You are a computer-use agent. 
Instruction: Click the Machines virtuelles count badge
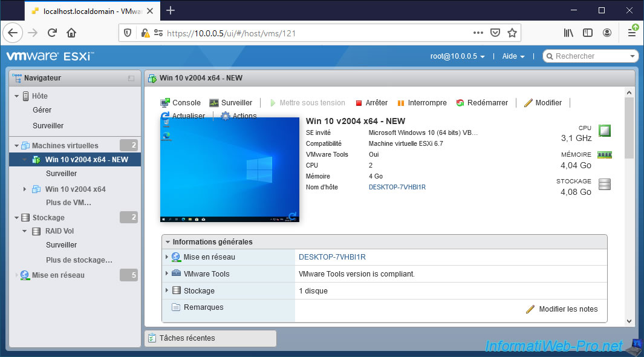pyautogui.click(x=129, y=145)
